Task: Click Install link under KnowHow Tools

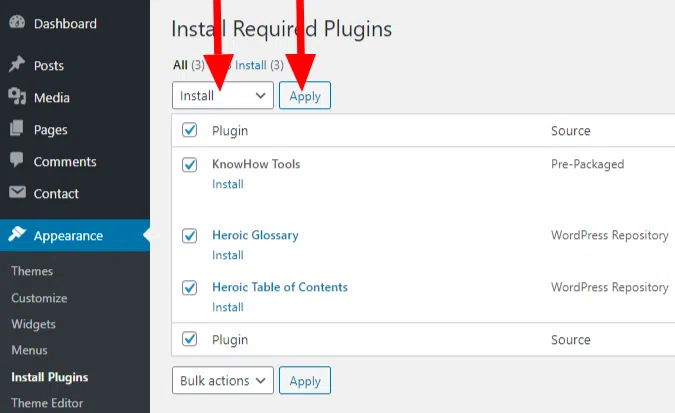Action: point(227,184)
